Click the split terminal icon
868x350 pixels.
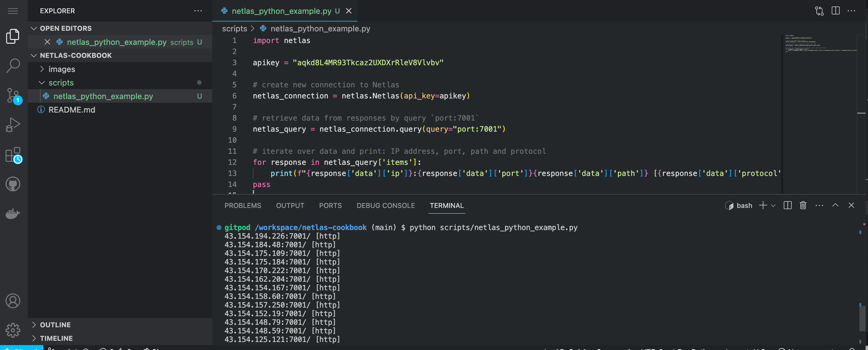click(x=787, y=205)
